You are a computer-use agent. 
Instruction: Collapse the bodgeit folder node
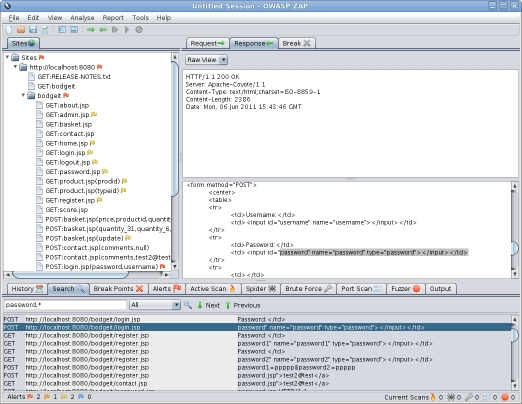tap(23, 95)
